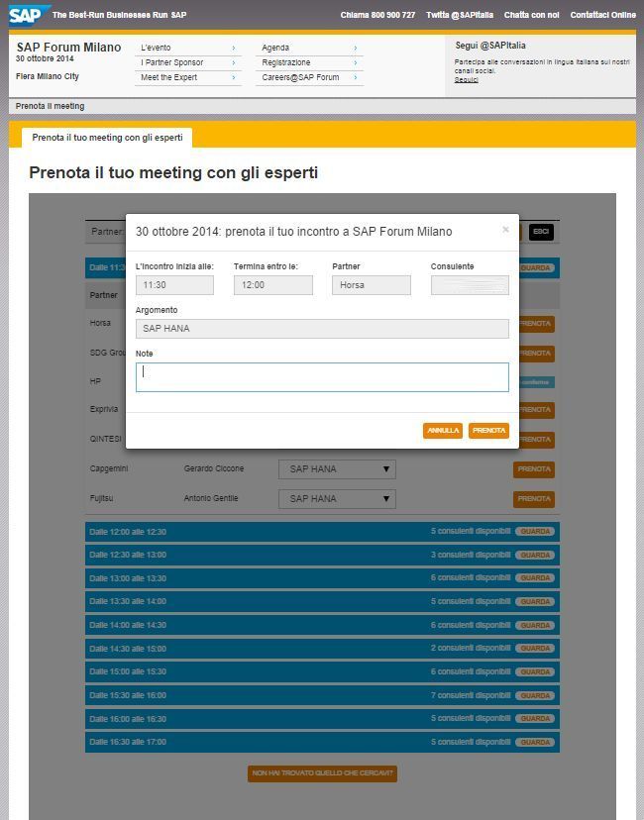The height and width of the screenshot is (820, 644).
Task: Click PRENOTA in Fujitsu row
Action: coord(534,499)
